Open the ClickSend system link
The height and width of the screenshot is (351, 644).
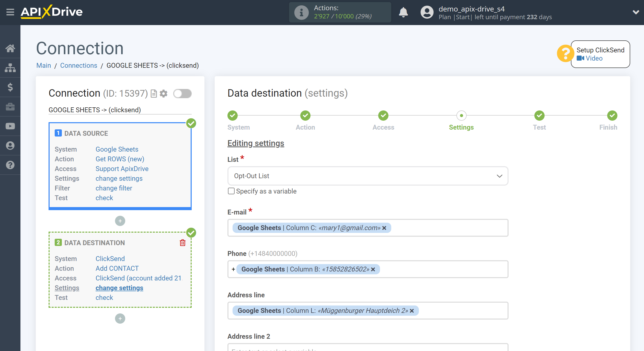110,259
